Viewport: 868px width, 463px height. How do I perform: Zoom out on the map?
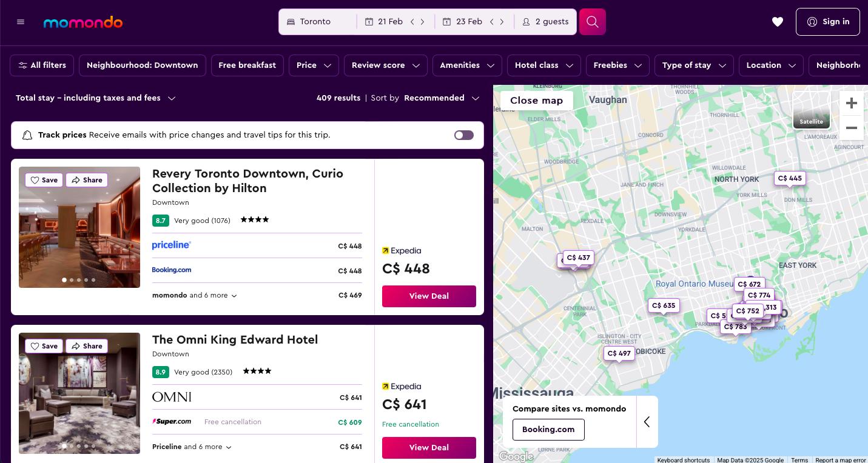pyautogui.click(x=851, y=128)
